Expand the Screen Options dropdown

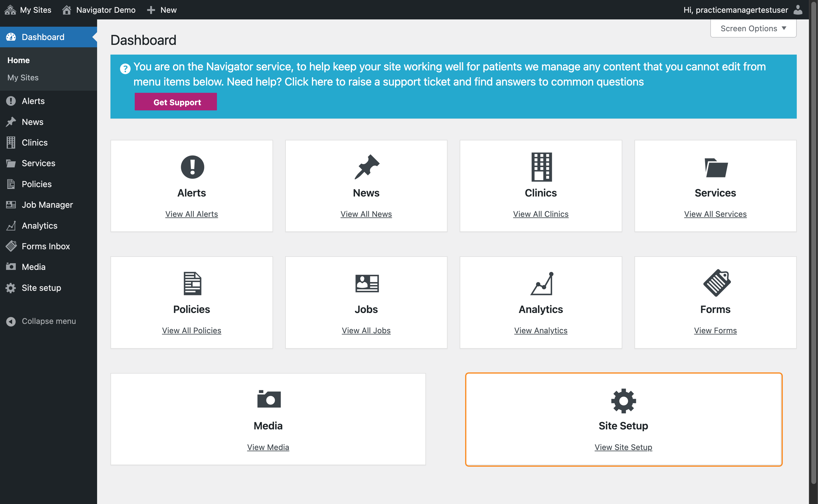tap(753, 29)
